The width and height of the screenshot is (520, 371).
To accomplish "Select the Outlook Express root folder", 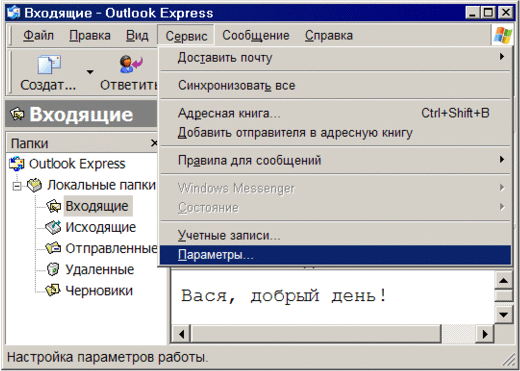I will tap(77, 164).
